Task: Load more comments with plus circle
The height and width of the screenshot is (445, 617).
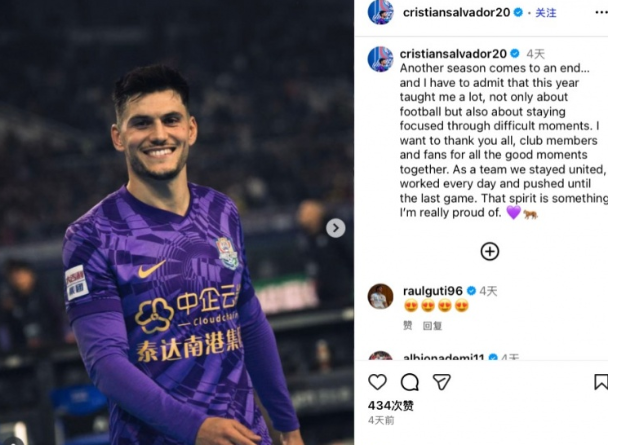Action: [490, 251]
